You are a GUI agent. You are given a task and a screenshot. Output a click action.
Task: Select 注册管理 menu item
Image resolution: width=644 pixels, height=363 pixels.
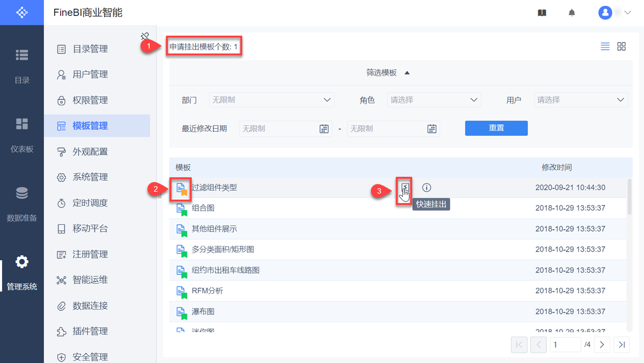click(97, 255)
